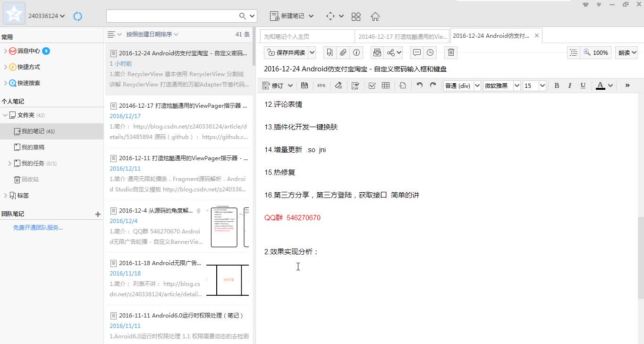
Task: Show more editor toolbar options
Action: tap(627, 86)
